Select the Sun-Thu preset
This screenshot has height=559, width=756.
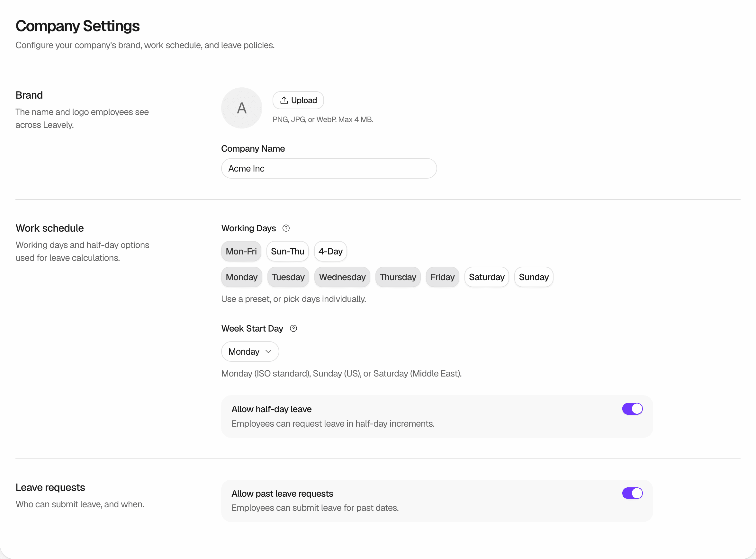(x=287, y=251)
